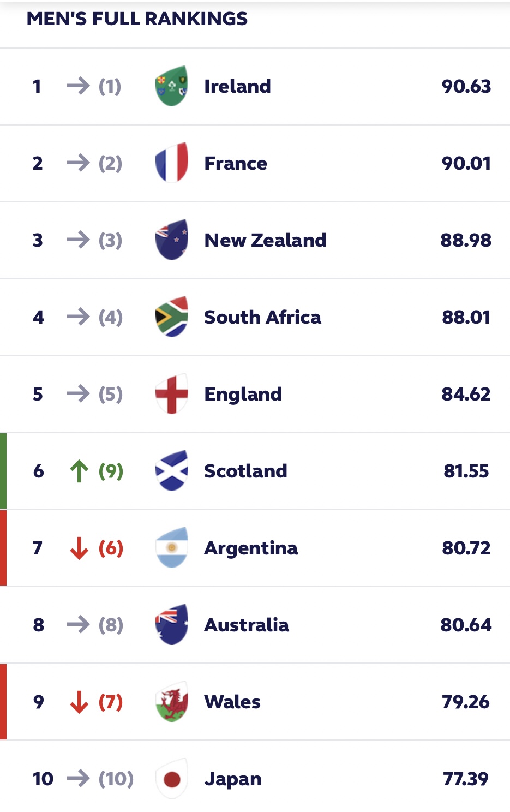Select the Japan flag icon
The width and height of the screenshot is (510, 812).
click(x=171, y=779)
